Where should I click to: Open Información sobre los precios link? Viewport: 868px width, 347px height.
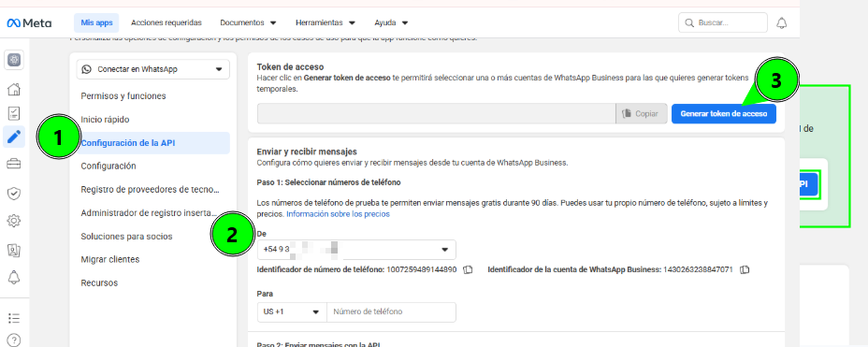[338, 213]
